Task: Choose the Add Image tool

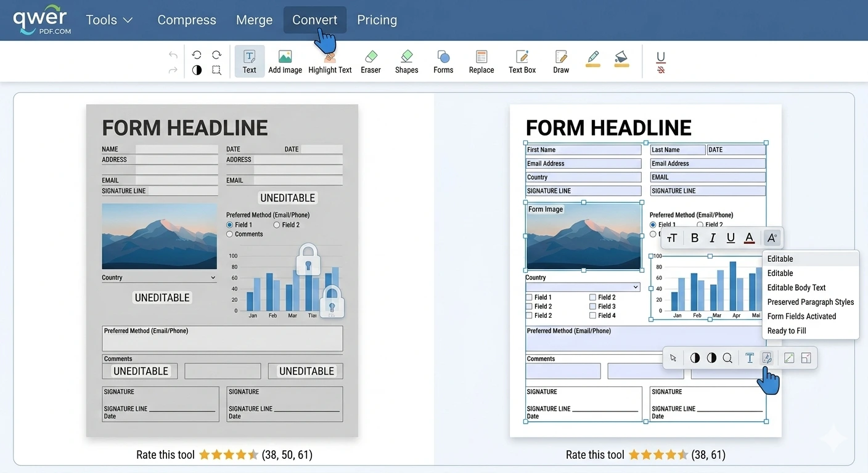Action: pos(285,62)
